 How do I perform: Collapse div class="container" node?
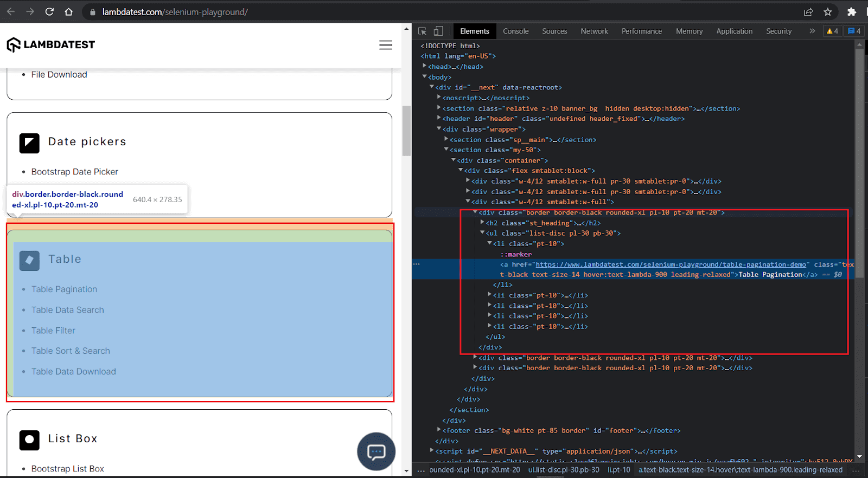point(454,160)
